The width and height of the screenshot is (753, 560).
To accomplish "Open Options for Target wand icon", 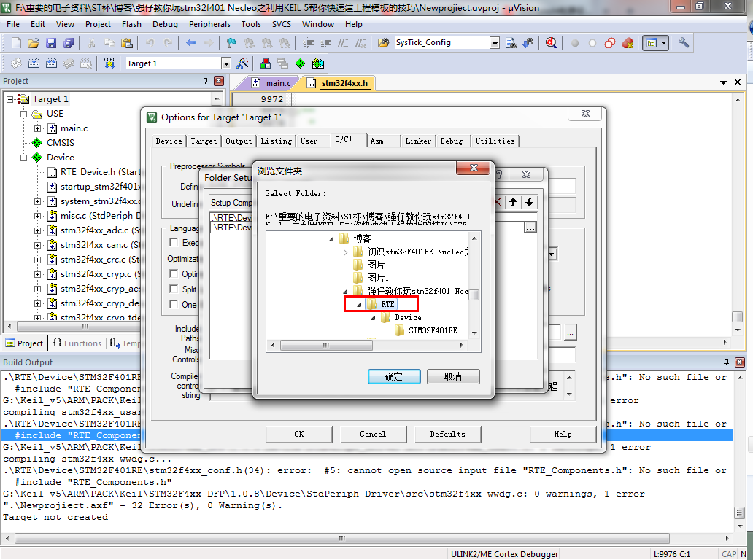I will coord(242,63).
